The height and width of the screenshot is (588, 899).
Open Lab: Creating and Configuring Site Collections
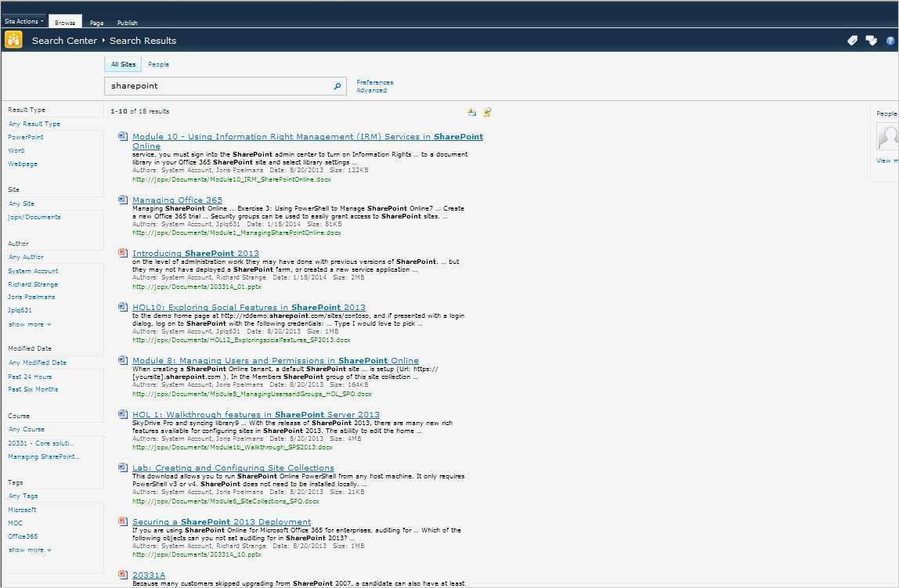[233, 467]
